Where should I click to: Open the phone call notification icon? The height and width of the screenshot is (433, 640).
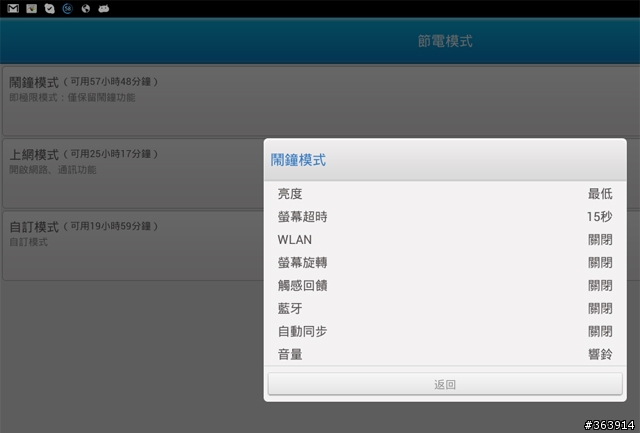point(49,9)
